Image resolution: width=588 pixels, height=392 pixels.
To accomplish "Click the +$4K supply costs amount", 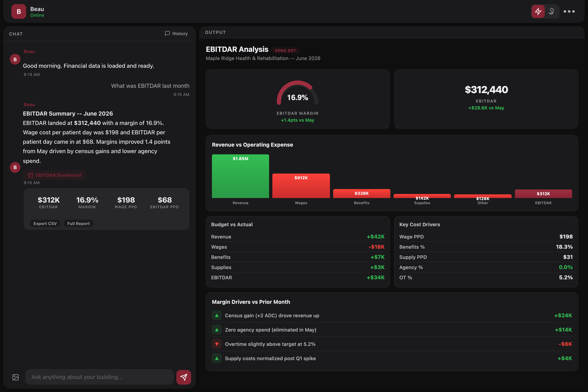I will pyautogui.click(x=565, y=358).
